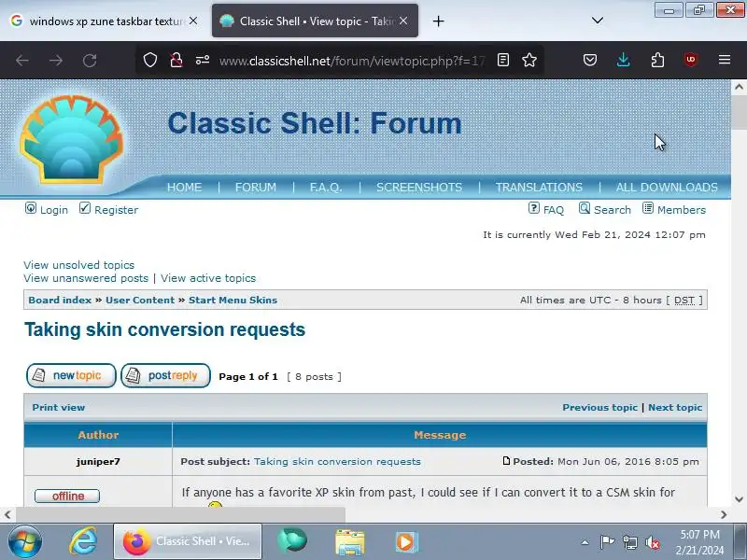Click the Firefox Classic Shell taskbar button
The width and height of the screenshot is (747, 560).
[188, 541]
